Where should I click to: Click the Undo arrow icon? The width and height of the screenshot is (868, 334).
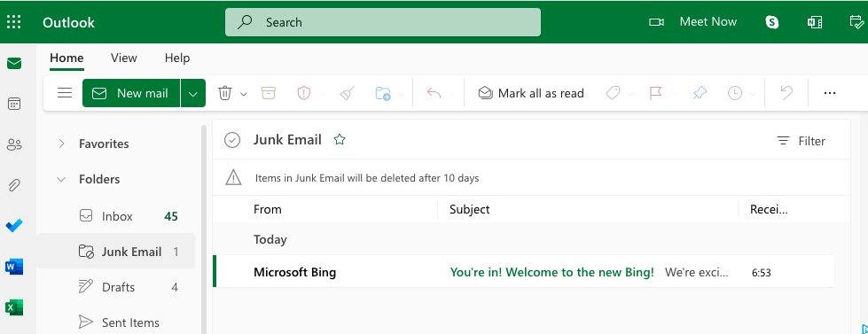pyautogui.click(x=786, y=93)
